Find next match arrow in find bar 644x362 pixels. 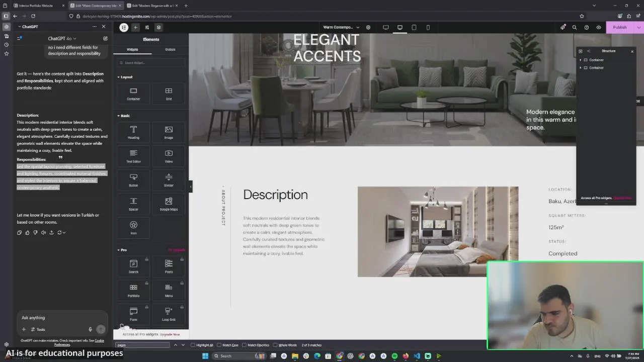183,345
